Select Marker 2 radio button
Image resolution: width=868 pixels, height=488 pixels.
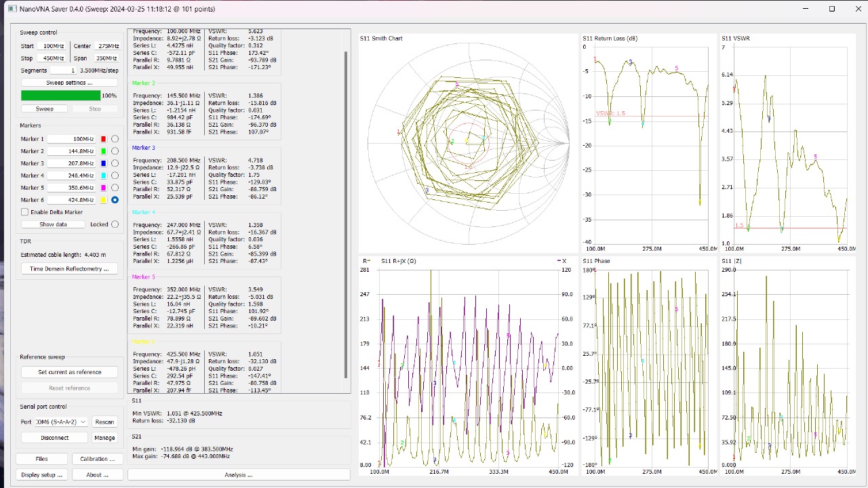pos(115,151)
